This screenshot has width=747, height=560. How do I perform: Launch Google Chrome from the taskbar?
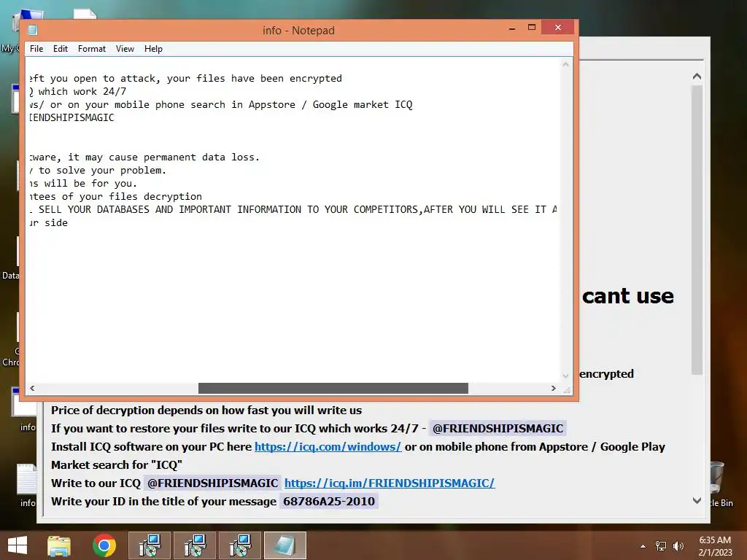tap(104, 545)
